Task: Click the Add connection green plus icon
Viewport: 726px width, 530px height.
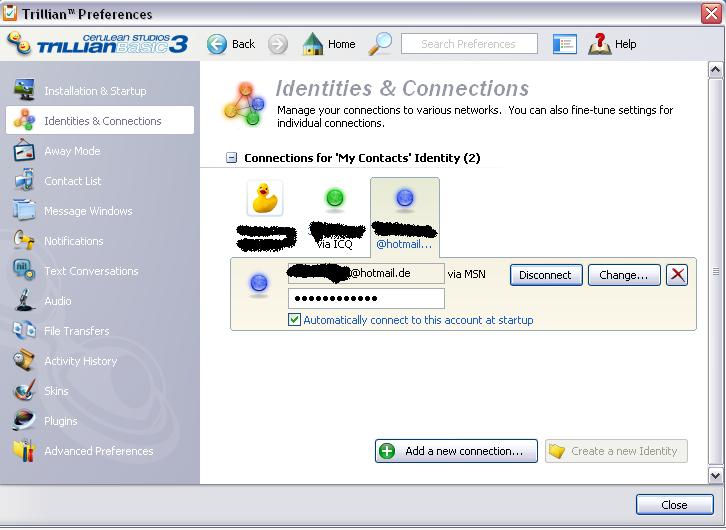Action: [387, 451]
